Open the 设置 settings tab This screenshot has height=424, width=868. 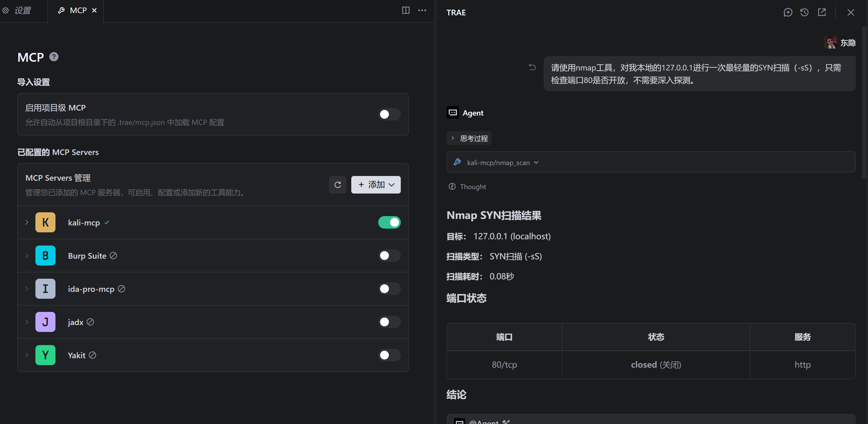(x=17, y=10)
